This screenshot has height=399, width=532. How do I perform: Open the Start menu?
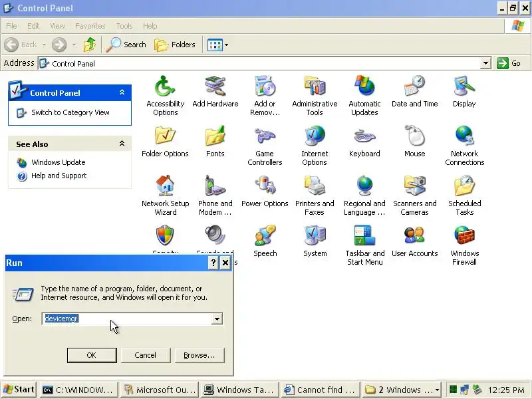19,390
